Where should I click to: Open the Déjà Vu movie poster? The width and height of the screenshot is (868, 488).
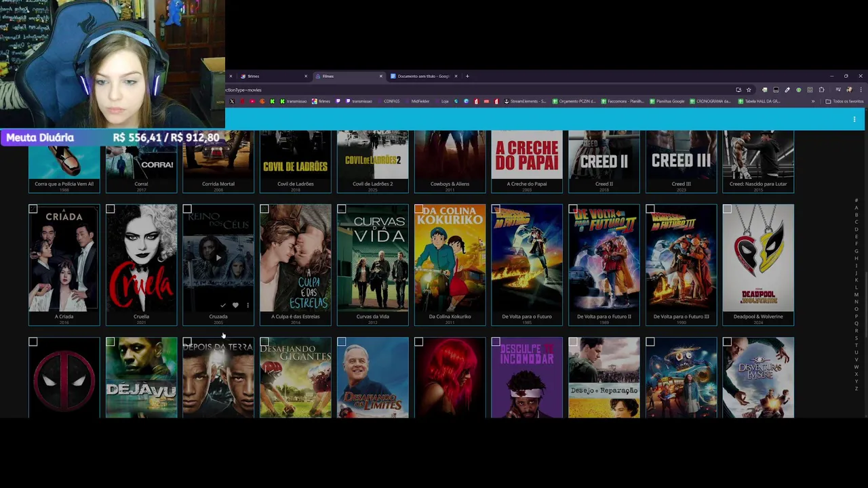141,378
